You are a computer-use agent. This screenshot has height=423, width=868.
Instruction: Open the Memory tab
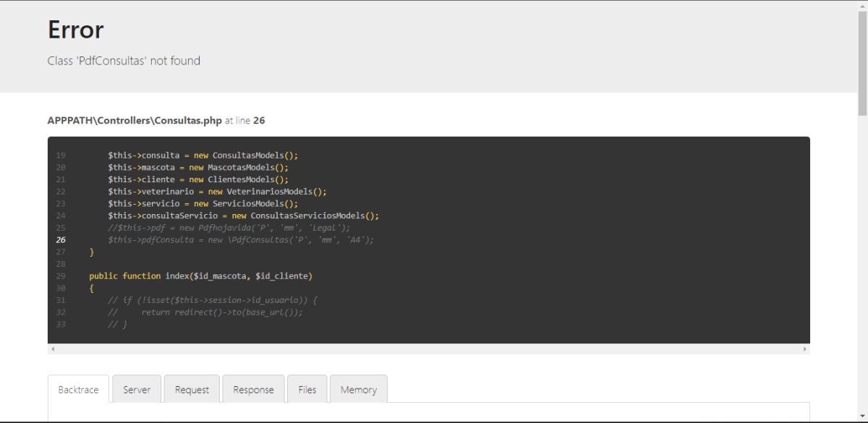[x=359, y=389]
